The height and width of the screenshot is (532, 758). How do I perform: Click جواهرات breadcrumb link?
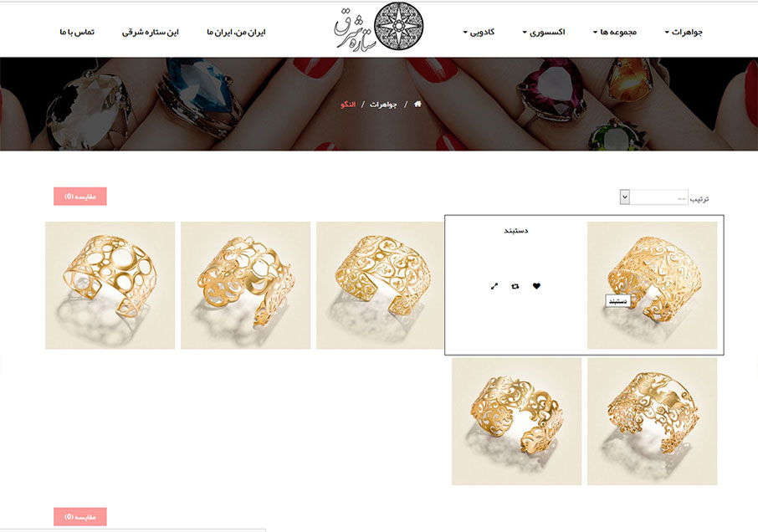tap(383, 105)
